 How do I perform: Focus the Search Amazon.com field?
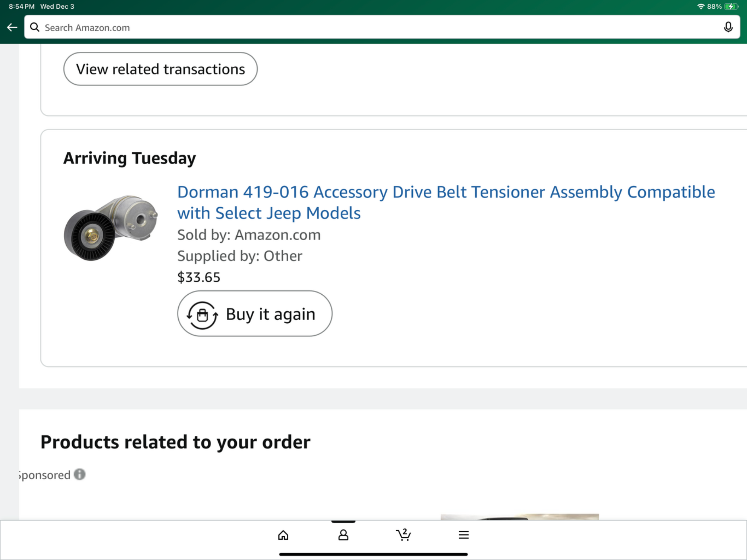point(371,27)
